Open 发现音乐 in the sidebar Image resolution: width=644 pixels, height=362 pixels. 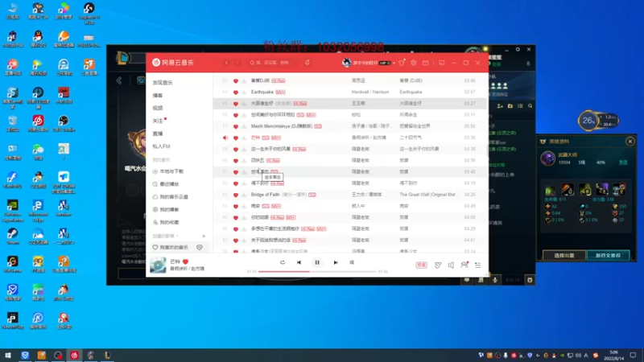[163, 83]
